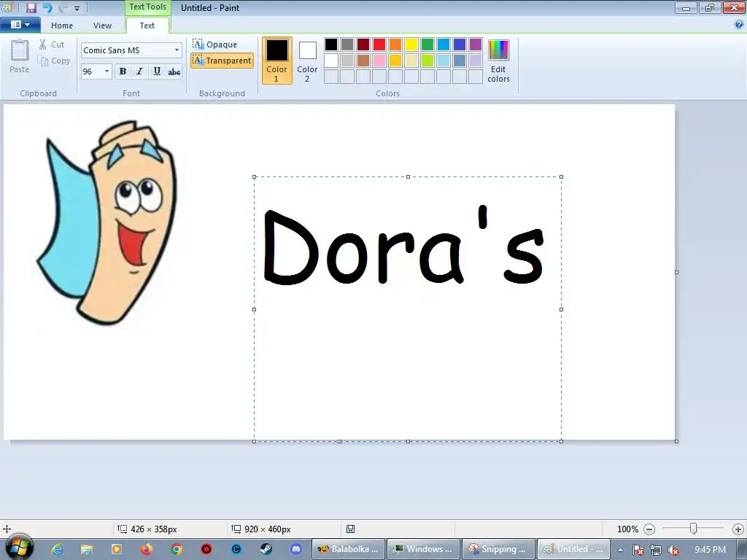Click the blue circular C taskbar icon

pos(236,549)
